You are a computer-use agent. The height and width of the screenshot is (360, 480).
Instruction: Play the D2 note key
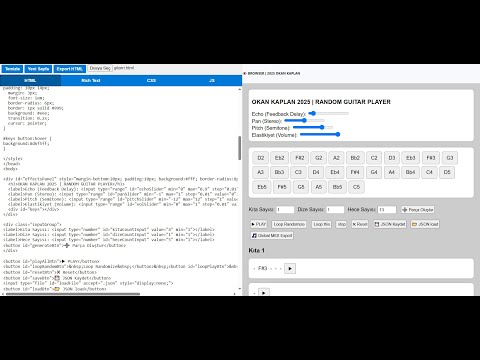[261, 158]
